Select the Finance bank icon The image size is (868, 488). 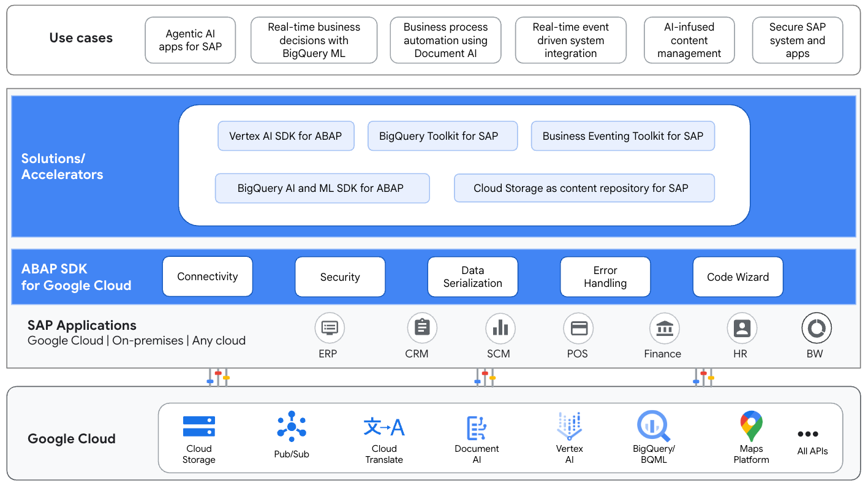point(663,327)
